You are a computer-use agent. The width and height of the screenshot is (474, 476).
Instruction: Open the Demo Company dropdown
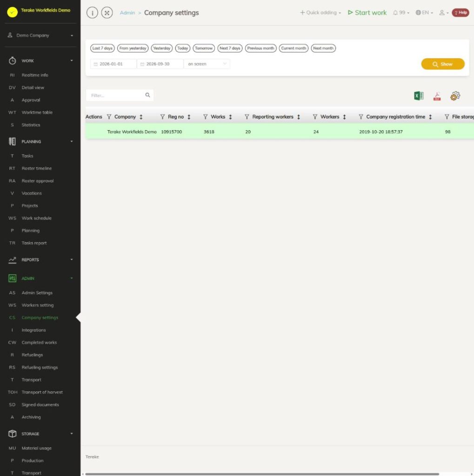point(40,35)
